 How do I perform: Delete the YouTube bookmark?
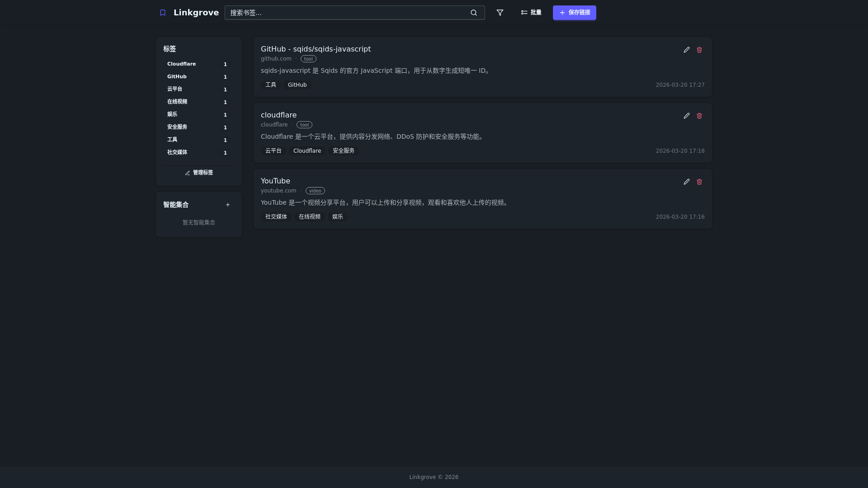click(x=699, y=182)
